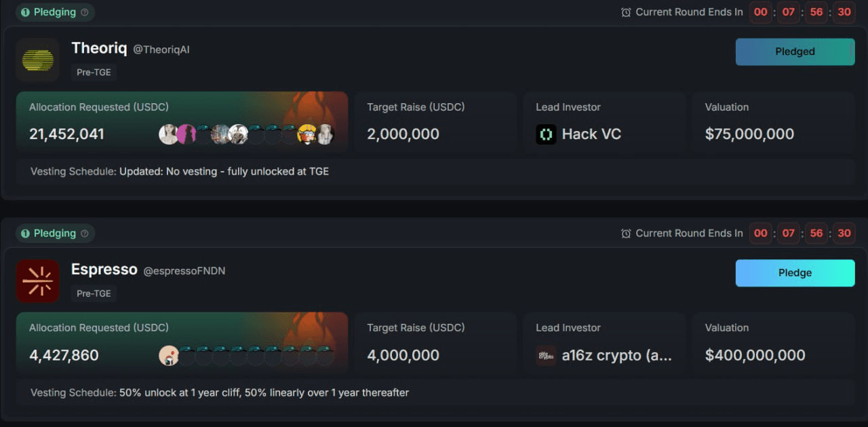Screen dimensions: 868x427
Task: Click the Espresso Pledging status badge
Action: pyautogui.click(x=55, y=234)
